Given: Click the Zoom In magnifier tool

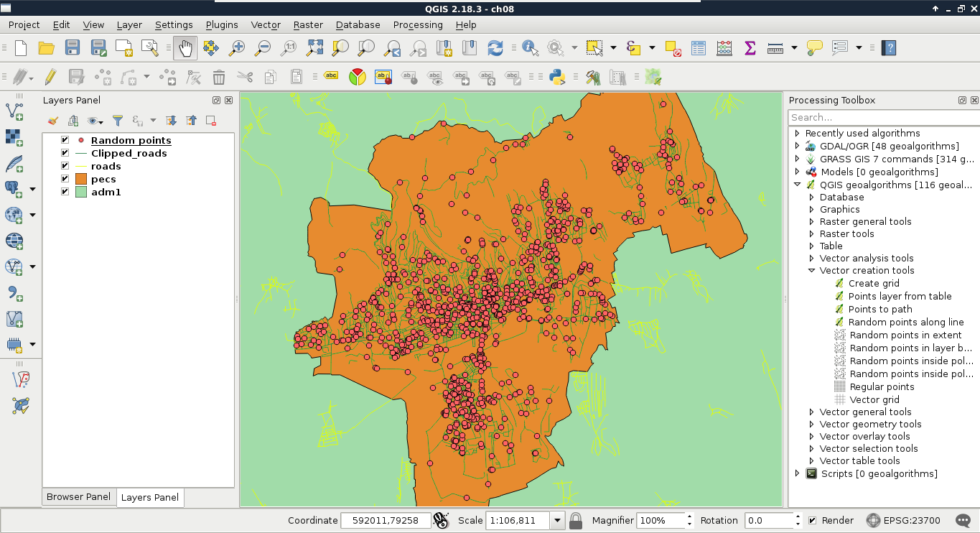Looking at the screenshot, I should 236,48.
